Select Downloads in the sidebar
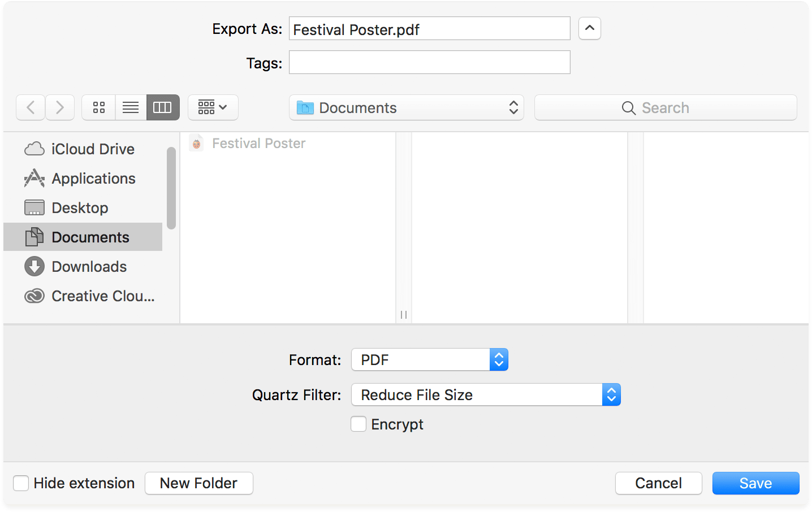Image resolution: width=812 pixels, height=512 pixels. pyautogui.click(x=83, y=267)
